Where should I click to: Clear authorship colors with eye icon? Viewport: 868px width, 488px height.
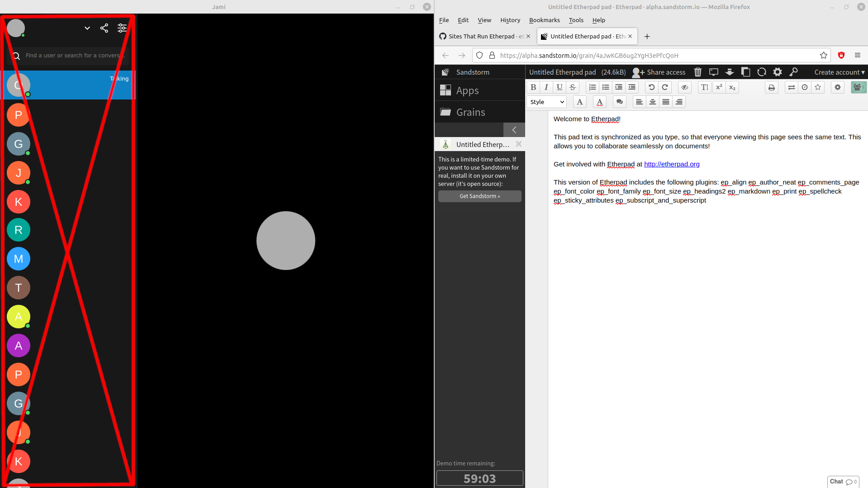coord(685,87)
